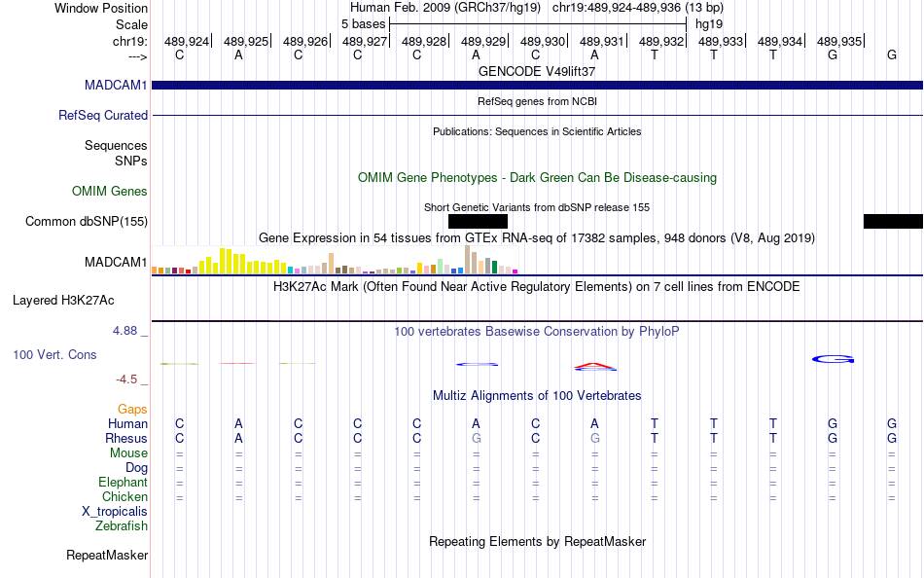This screenshot has width=924, height=578.
Task: Open the OMIM Genes track label
Action: tap(109, 191)
